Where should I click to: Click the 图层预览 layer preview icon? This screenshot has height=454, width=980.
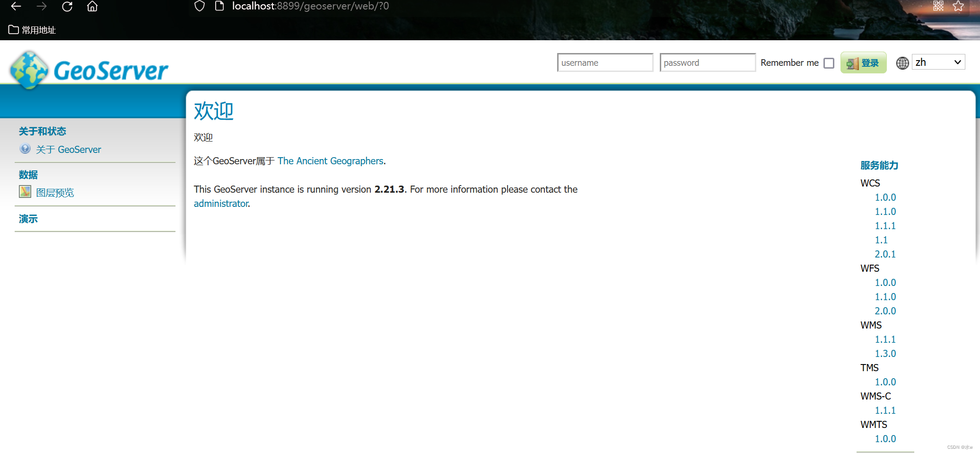[x=25, y=192]
